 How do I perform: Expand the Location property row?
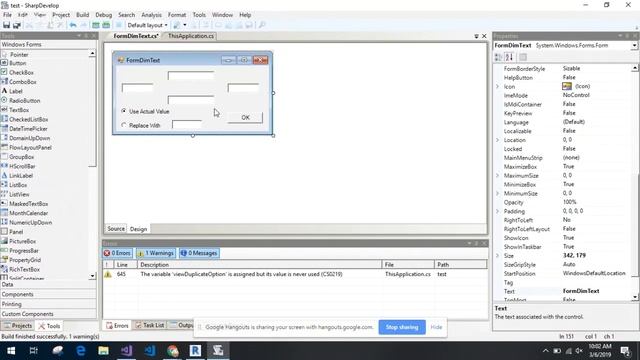(x=498, y=140)
